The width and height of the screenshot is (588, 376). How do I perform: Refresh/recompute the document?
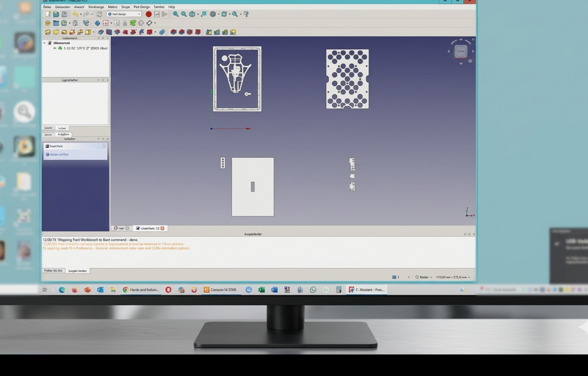[99, 14]
